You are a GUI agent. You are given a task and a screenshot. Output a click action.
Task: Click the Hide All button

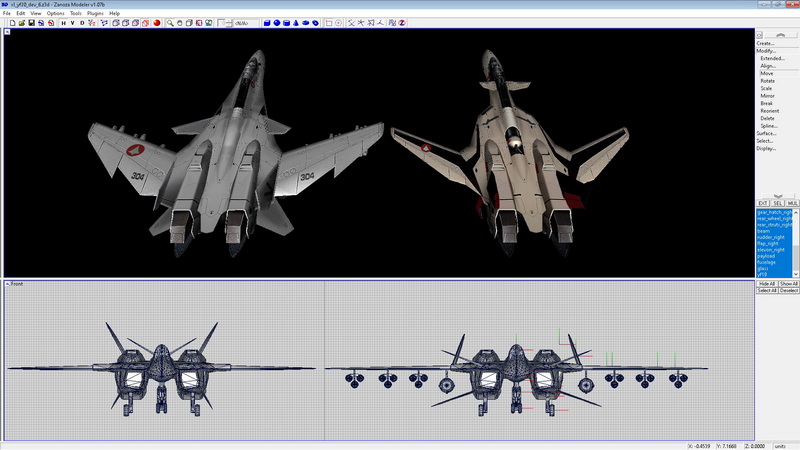point(767,283)
